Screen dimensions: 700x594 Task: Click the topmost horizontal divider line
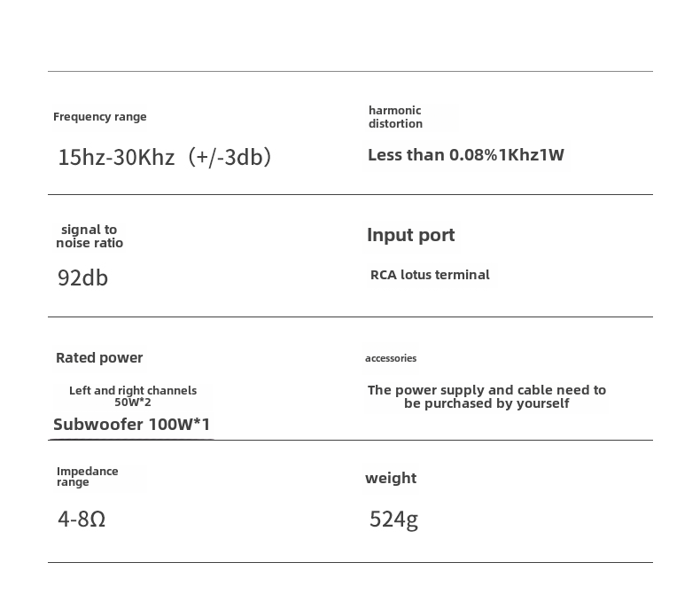click(350, 72)
